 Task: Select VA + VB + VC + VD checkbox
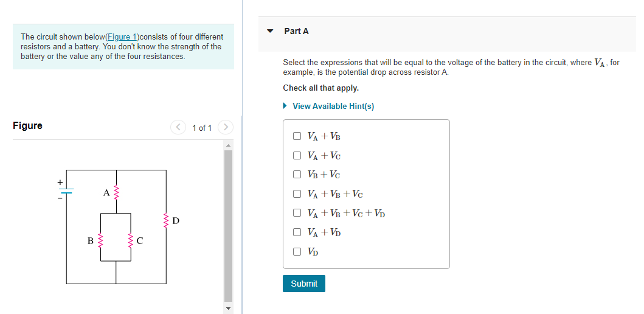coord(297,213)
